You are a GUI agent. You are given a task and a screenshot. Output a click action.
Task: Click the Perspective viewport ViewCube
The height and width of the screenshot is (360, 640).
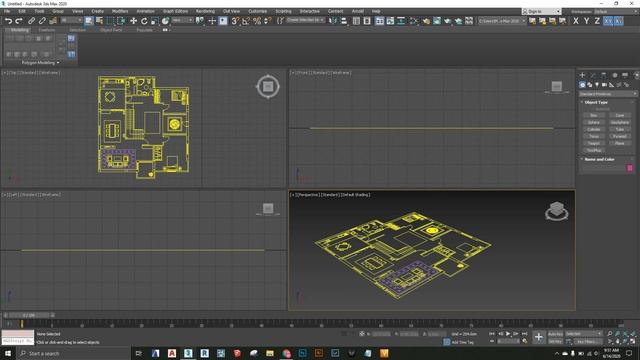click(556, 211)
